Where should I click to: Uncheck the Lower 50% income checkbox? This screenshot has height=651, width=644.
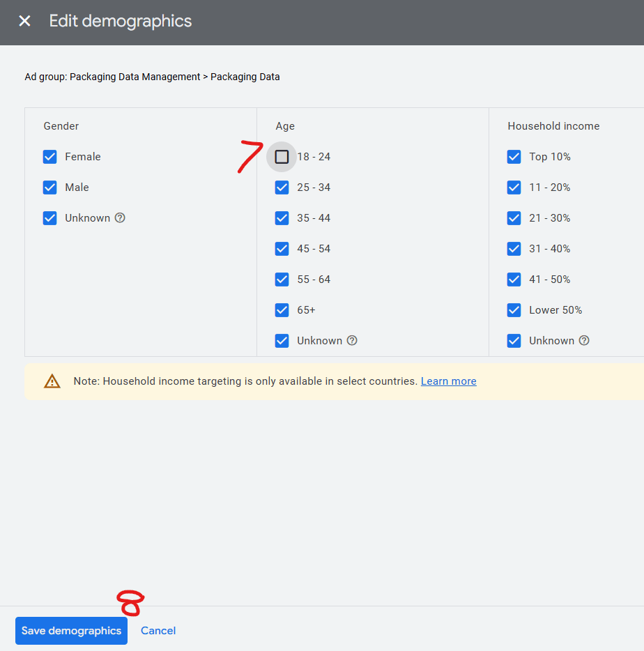pos(514,310)
